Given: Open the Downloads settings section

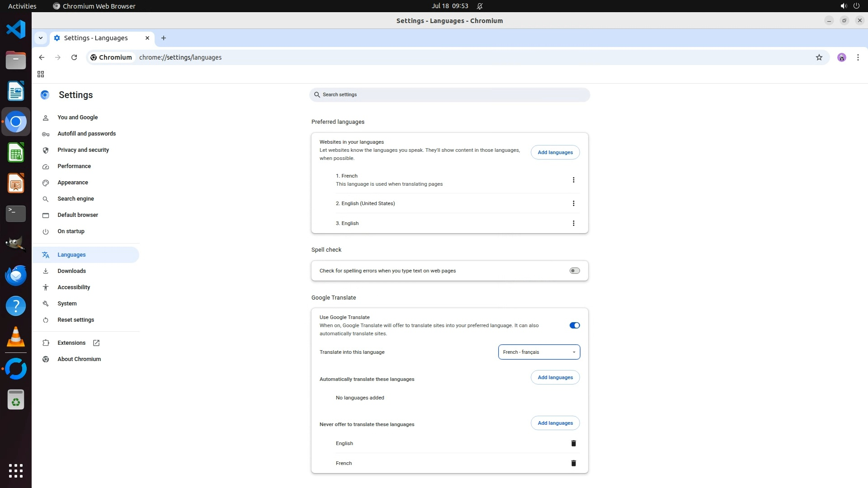Looking at the screenshot, I should click(x=71, y=271).
